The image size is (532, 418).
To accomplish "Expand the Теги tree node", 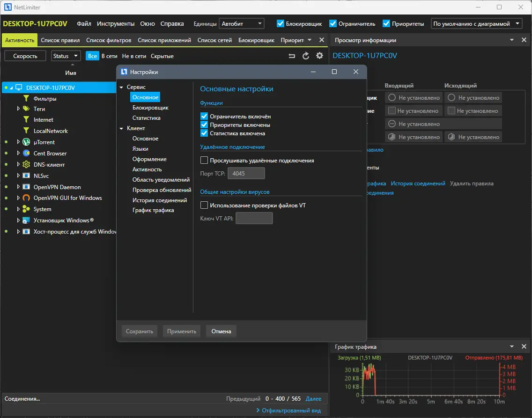I will [18, 109].
